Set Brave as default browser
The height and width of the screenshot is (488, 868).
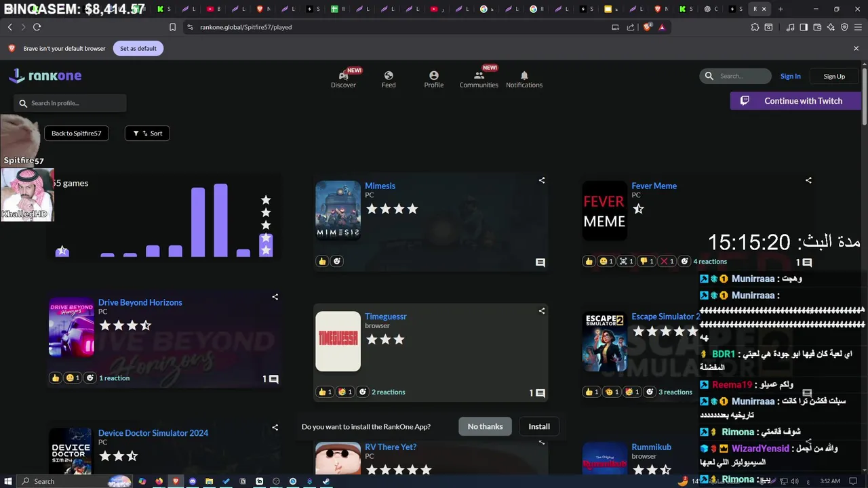click(x=138, y=49)
